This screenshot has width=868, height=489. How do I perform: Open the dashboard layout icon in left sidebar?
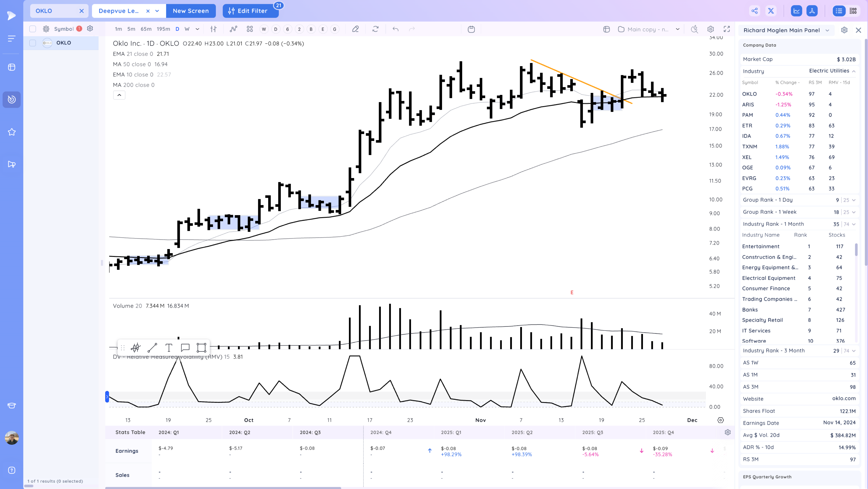[12, 67]
